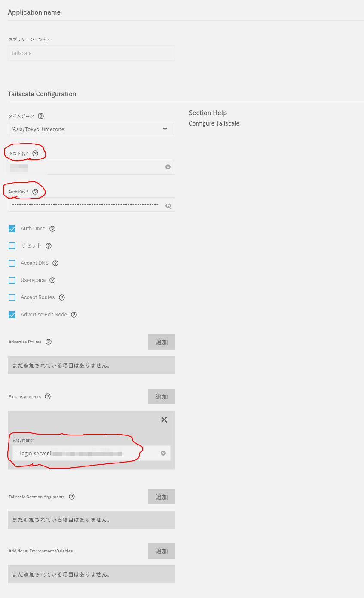Focus the アプリケーション名 tailscale field

[92, 53]
